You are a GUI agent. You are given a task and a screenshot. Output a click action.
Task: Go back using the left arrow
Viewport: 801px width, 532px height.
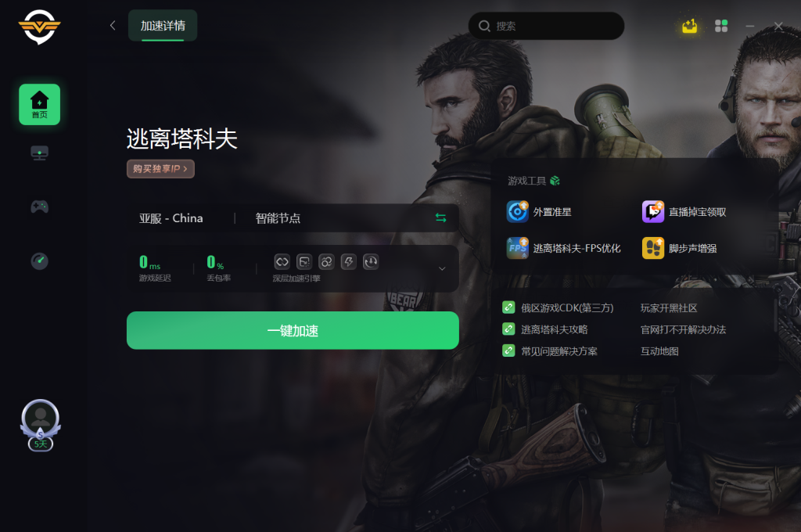pos(113,26)
